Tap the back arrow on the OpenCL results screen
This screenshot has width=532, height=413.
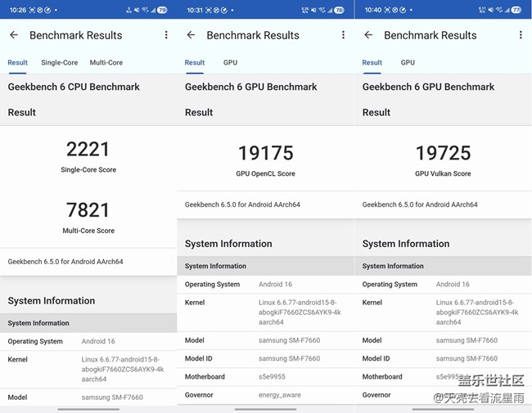point(191,35)
